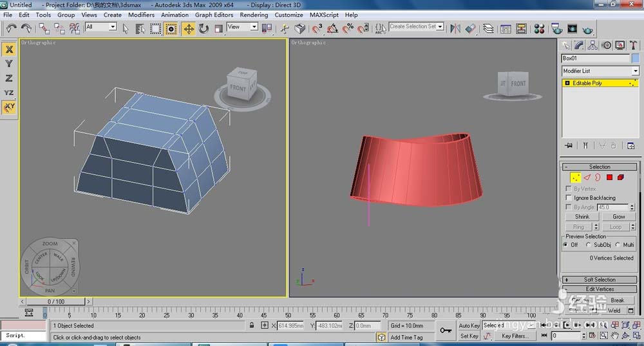Click the Undo arrow icon
644x346 pixels.
click(x=12, y=28)
